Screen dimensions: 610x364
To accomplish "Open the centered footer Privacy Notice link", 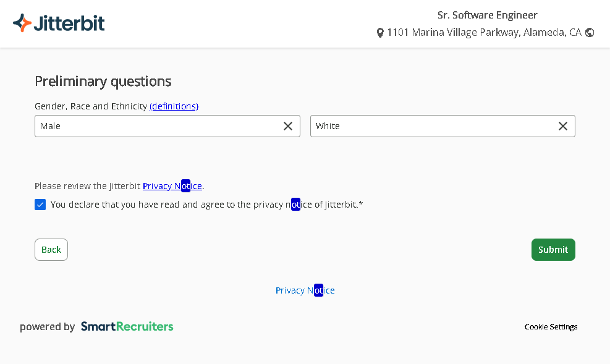I will pyautogui.click(x=305, y=290).
